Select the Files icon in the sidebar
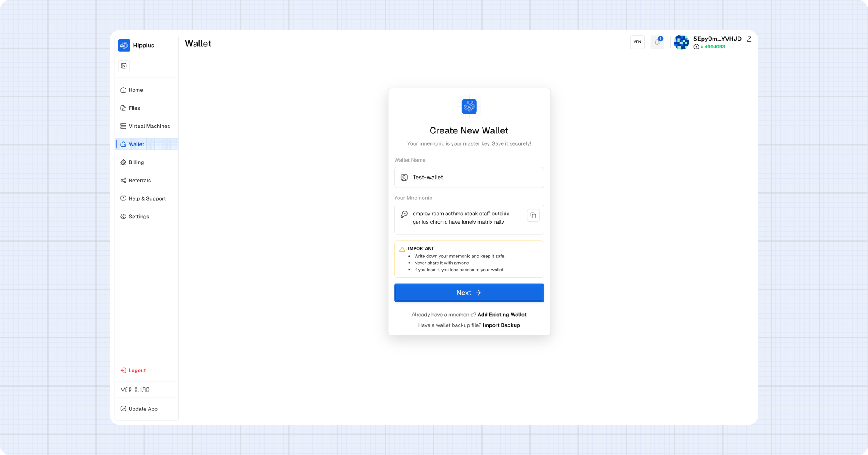The width and height of the screenshot is (868, 455). pos(123,108)
